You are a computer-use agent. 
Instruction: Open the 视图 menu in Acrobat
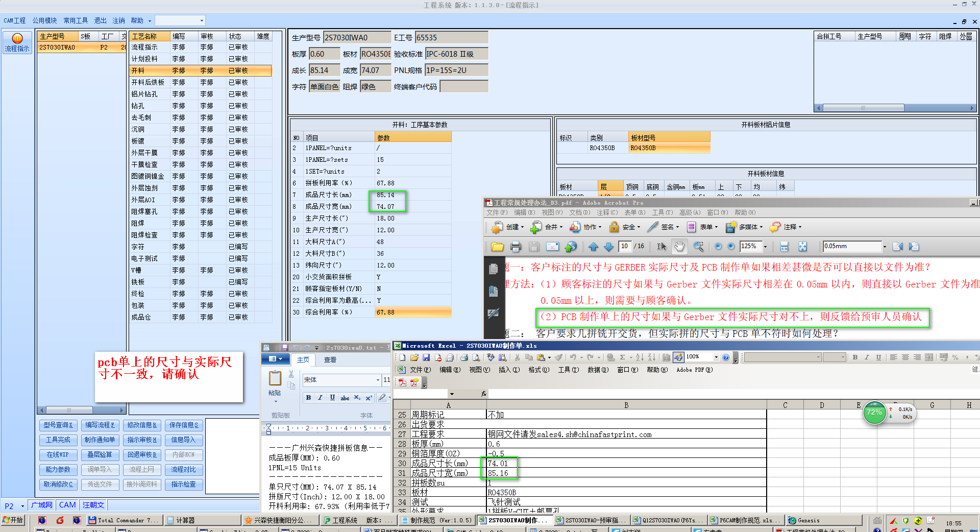coord(552,213)
